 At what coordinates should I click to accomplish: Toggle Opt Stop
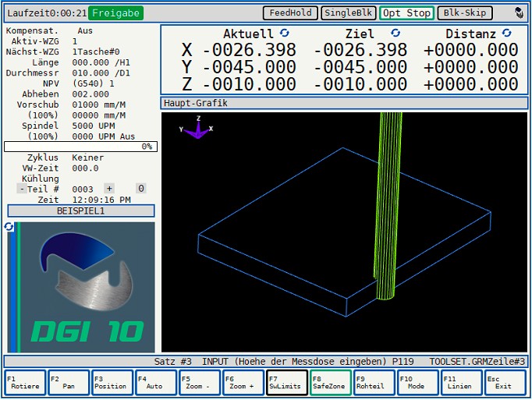point(406,13)
